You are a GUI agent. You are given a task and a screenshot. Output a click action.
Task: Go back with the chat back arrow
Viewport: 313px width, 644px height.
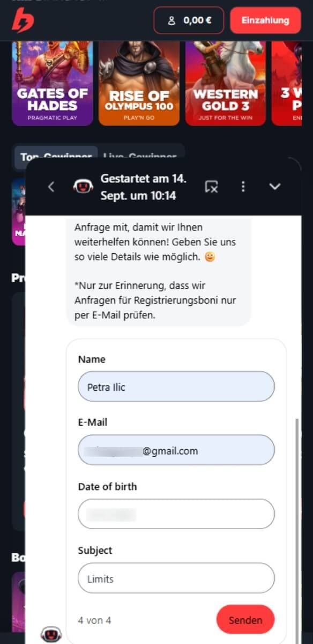pos(51,187)
